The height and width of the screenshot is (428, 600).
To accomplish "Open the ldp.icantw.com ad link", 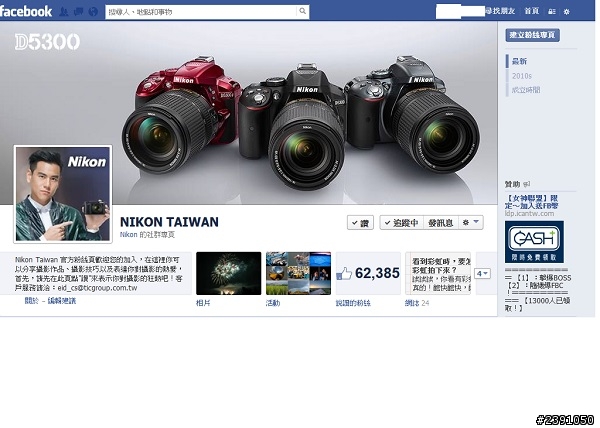I will [x=529, y=213].
